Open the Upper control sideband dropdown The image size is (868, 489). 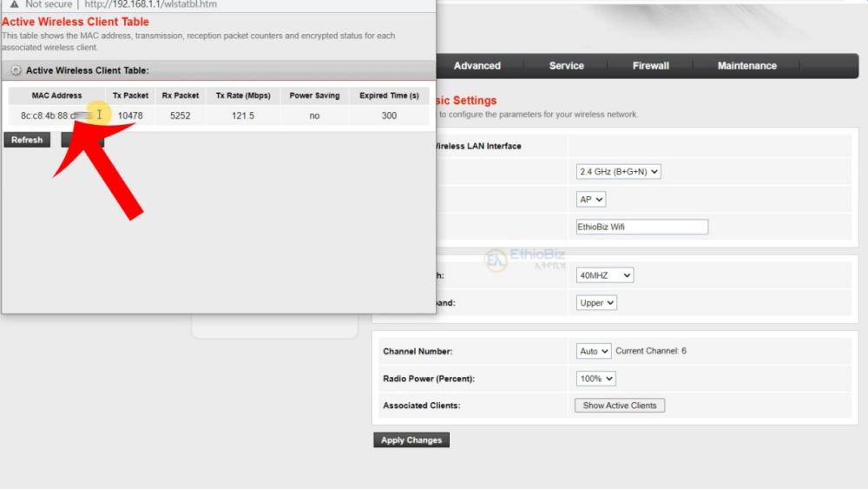596,303
